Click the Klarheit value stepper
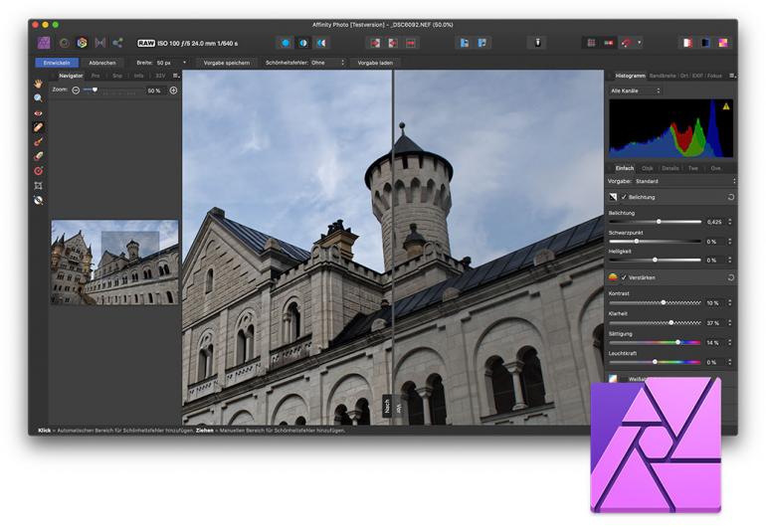 (x=730, y=323)
